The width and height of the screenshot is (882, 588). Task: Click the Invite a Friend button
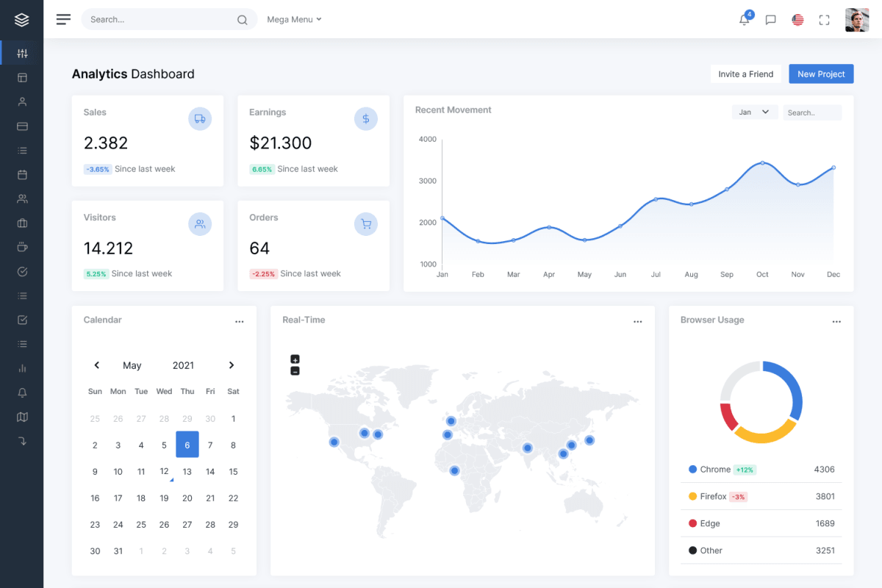745,74
